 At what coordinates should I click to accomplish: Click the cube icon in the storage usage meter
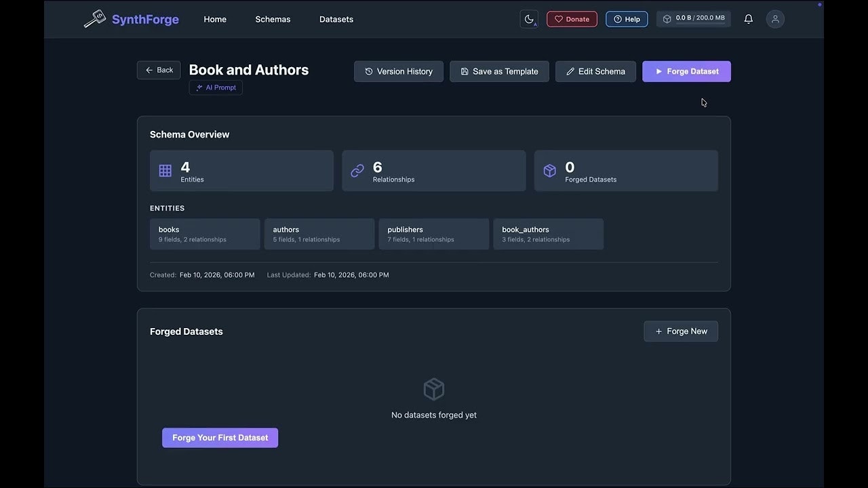coord(667,18)
